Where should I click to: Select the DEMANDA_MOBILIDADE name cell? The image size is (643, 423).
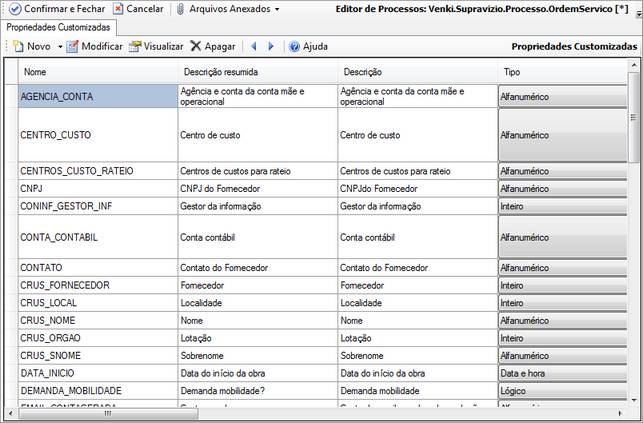(x=98, y=391)
